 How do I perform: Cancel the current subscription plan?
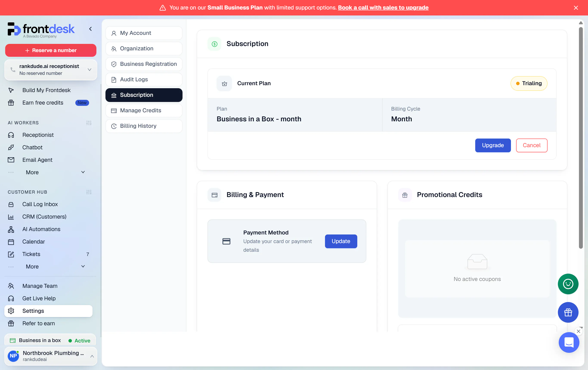(531, 145)
